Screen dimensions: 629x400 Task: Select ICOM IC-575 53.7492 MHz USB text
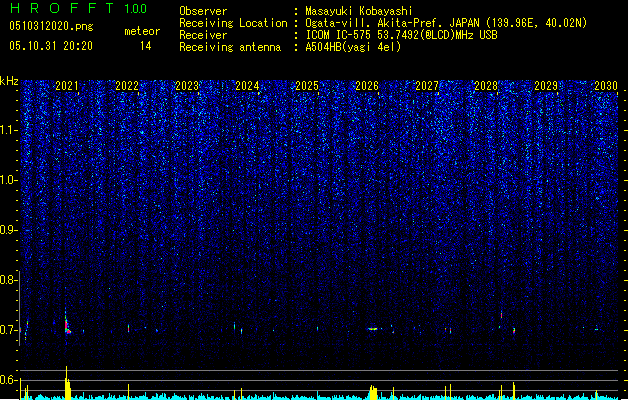pos(402,35)
